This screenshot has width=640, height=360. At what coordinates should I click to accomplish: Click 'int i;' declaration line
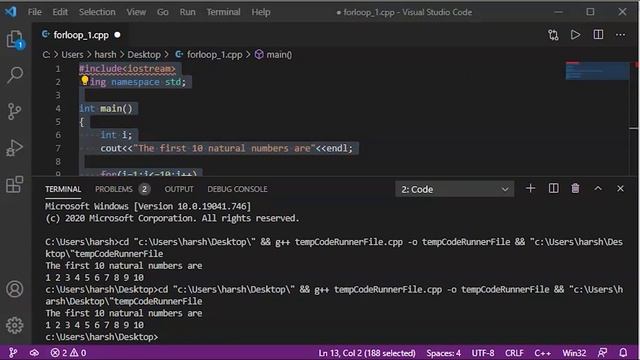coord(116,135)
